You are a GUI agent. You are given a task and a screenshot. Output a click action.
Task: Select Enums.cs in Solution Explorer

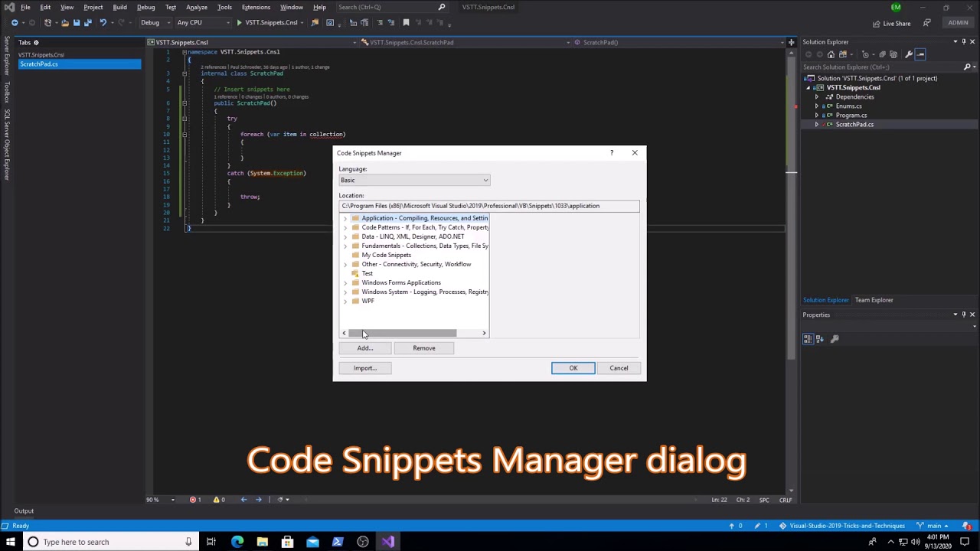coord(848,106)
